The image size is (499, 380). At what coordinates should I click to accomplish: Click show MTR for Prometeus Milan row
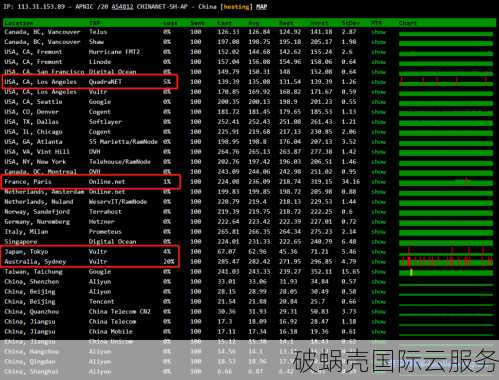tap(378, 232)
